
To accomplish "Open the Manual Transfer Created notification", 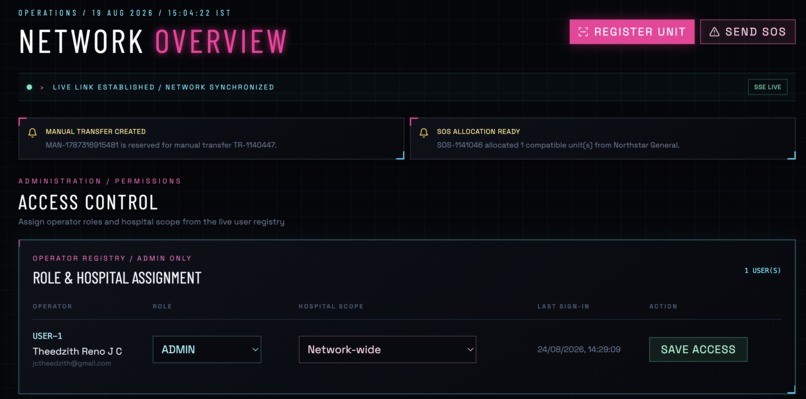I will click(211, 139).
